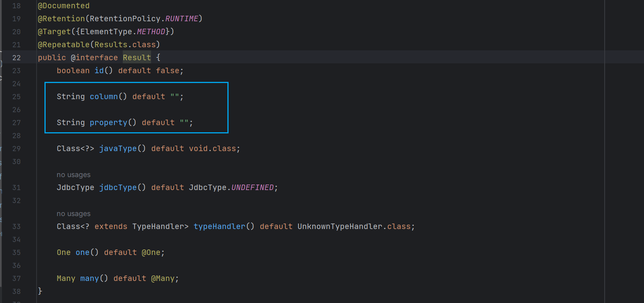The width and height of the screenshot is (644, 303).
Task: Click the closing brace on line 38
Action: pyautogui.click(x=40, y=291)
